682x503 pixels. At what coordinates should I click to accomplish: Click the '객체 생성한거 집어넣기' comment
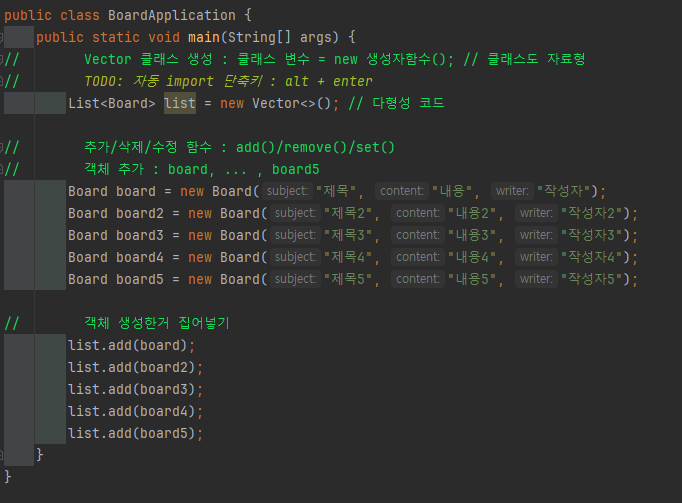(x=157, y=323)
